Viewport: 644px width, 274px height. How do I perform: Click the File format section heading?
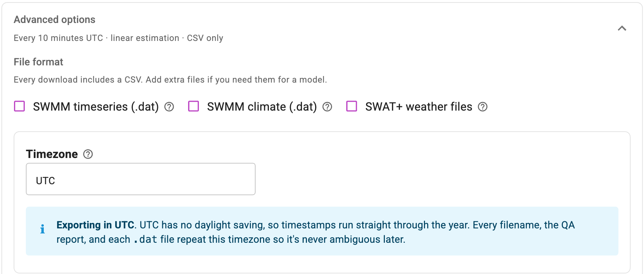click(38, 62)
